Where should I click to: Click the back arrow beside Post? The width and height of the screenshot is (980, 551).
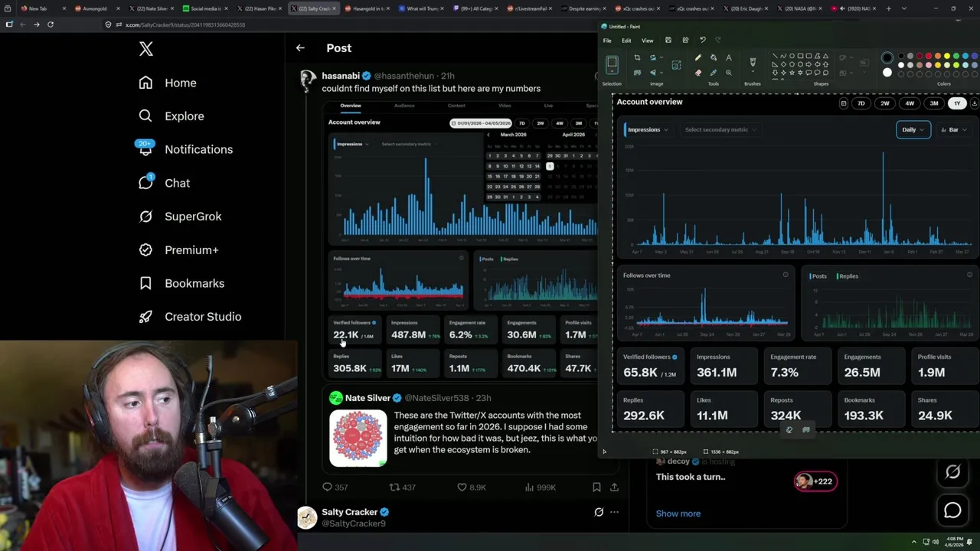[300, 48]
